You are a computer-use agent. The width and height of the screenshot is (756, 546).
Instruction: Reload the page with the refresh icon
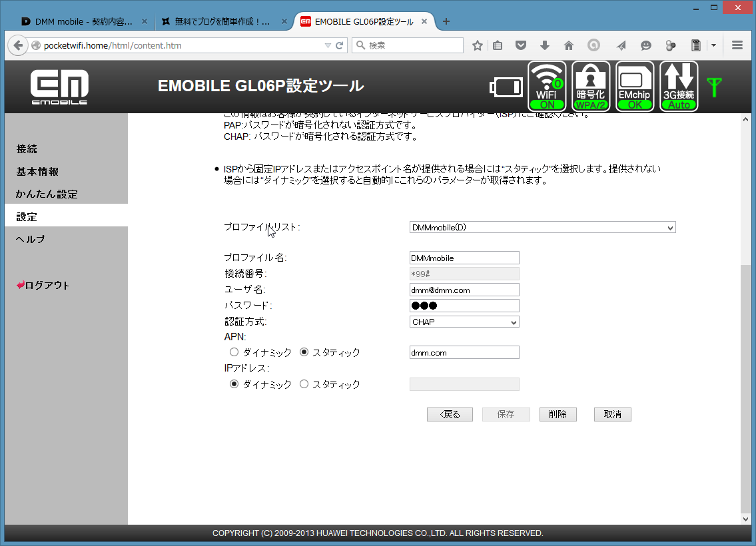340,45
